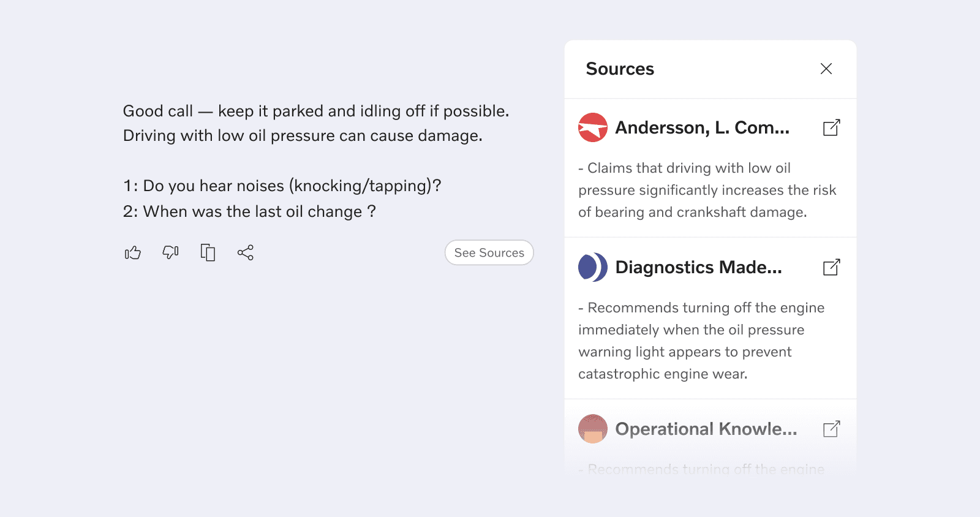Click the last oil change question

click(250, 211)
